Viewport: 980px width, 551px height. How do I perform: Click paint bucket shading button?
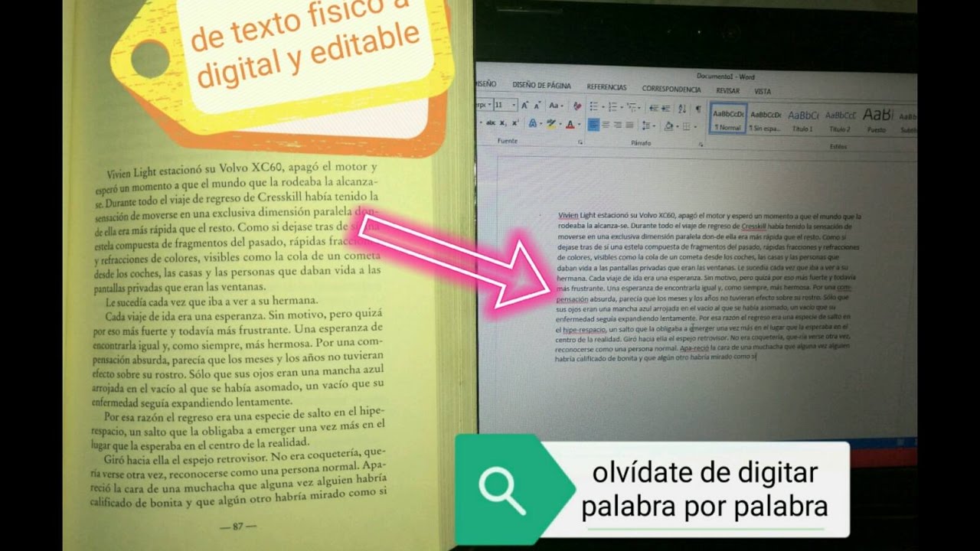[669, 126]
